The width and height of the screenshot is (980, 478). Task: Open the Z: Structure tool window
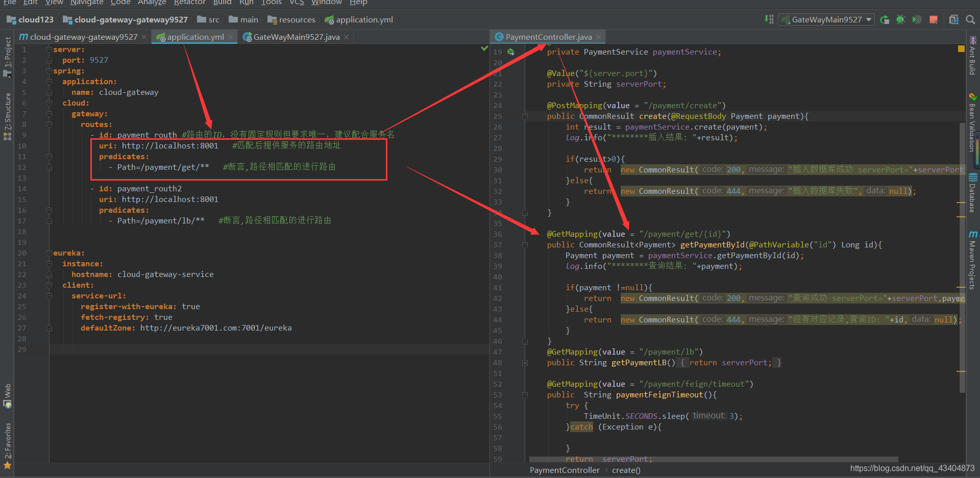click(7, 116)
